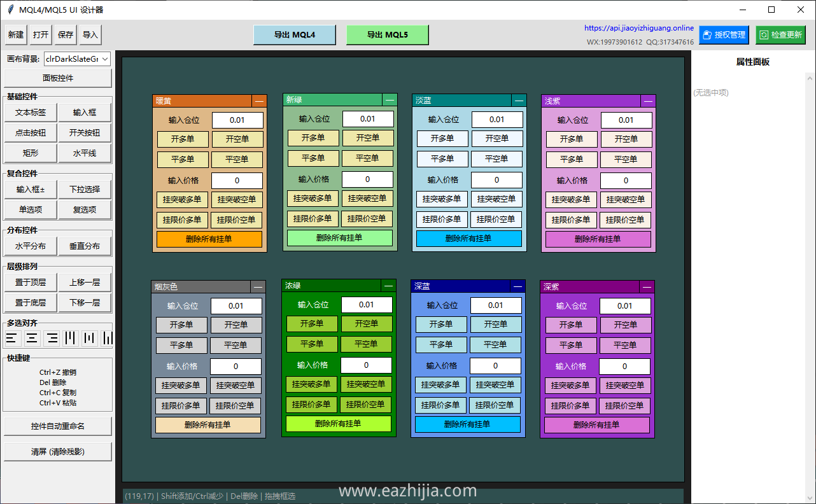Image resolution: width=816 pixels, height=504 pixels.
Task: Align selected controls to horizontal centers
Action: pyautogui.click(x=32, y=338)
